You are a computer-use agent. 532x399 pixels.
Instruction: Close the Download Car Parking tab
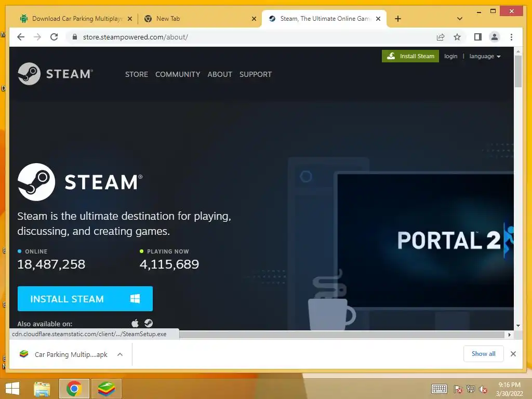pyautogui.click(x=129, y=19)
